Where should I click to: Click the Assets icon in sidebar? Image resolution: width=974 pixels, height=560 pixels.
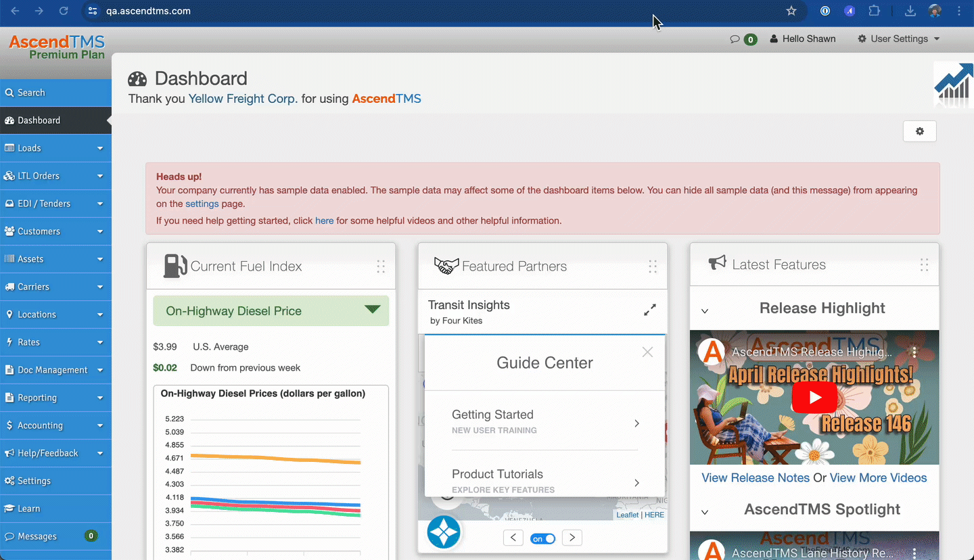pyautogui.click(x=9, y=259)
